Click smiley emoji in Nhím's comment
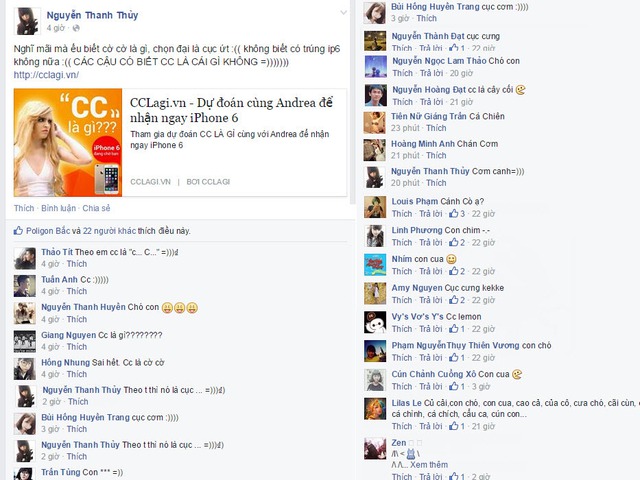This screenshot has width=640, height=480. 451,259
